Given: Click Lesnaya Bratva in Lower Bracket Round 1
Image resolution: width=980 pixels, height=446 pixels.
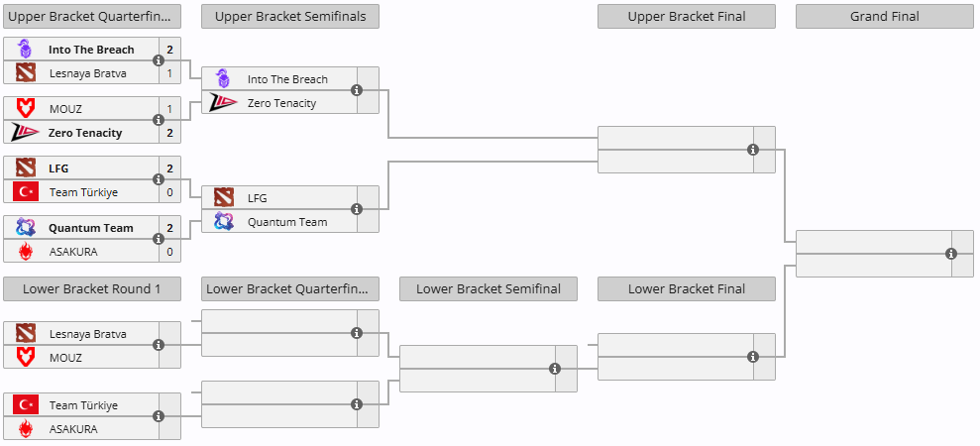Looking at the screenshot, I should tap(87, 334).
